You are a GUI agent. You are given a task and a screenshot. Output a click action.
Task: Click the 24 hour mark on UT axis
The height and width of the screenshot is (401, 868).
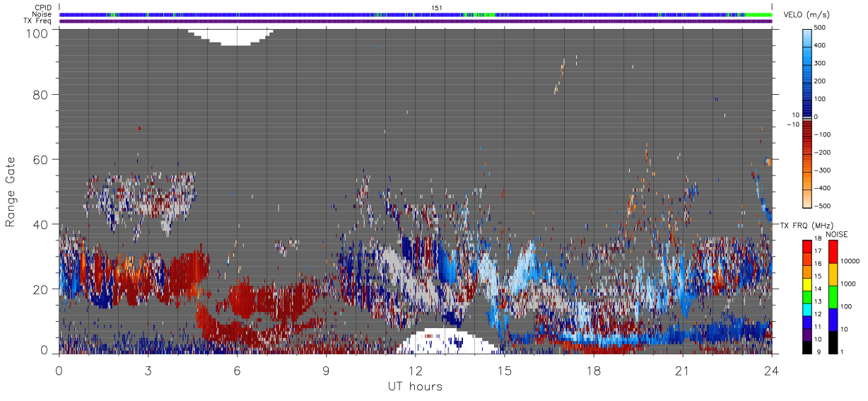click(771, 370)
